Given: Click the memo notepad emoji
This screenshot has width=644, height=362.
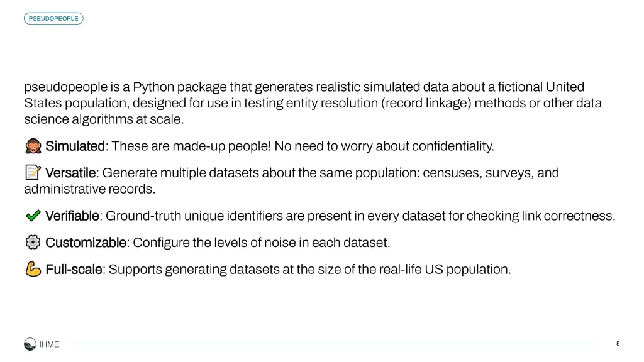Looking at the screenshot, I should coord(33,172).
